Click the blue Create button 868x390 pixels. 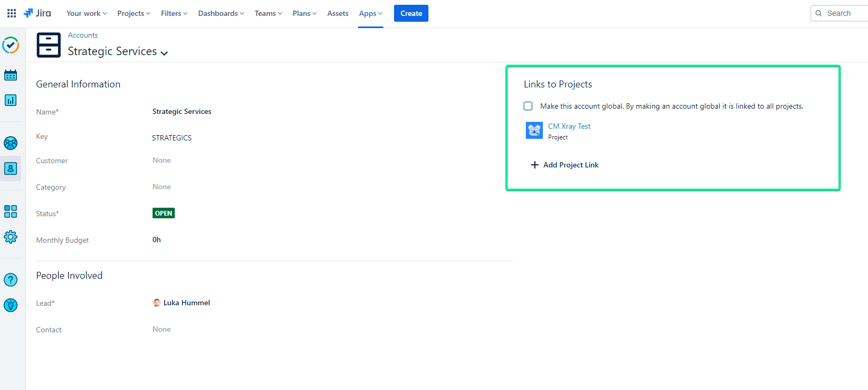[x=411, y=13]
